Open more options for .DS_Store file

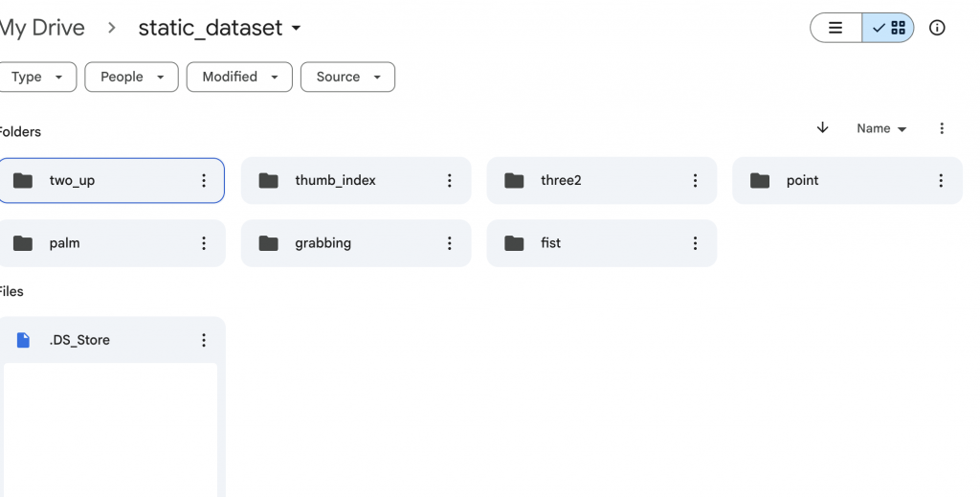coord(204,340)
